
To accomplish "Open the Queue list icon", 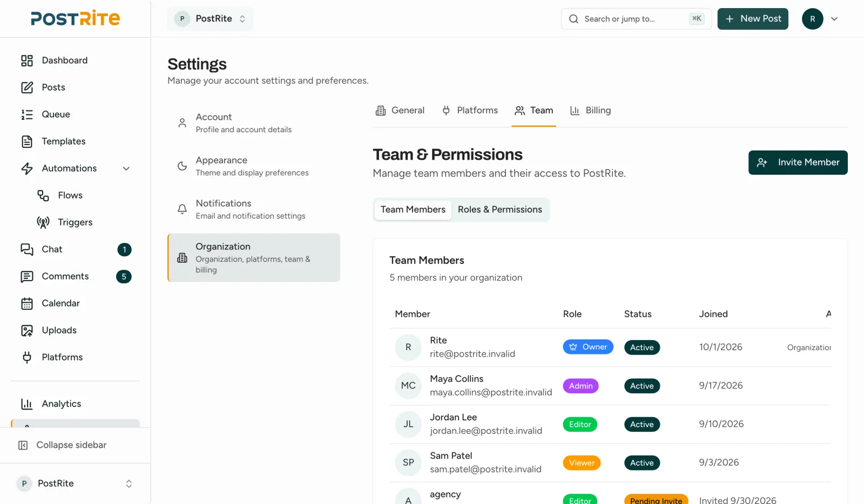I will pos(27,114).
